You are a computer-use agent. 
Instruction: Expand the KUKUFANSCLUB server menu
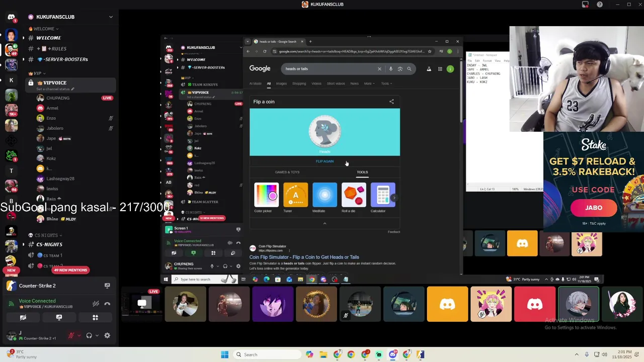pos(111,17)
